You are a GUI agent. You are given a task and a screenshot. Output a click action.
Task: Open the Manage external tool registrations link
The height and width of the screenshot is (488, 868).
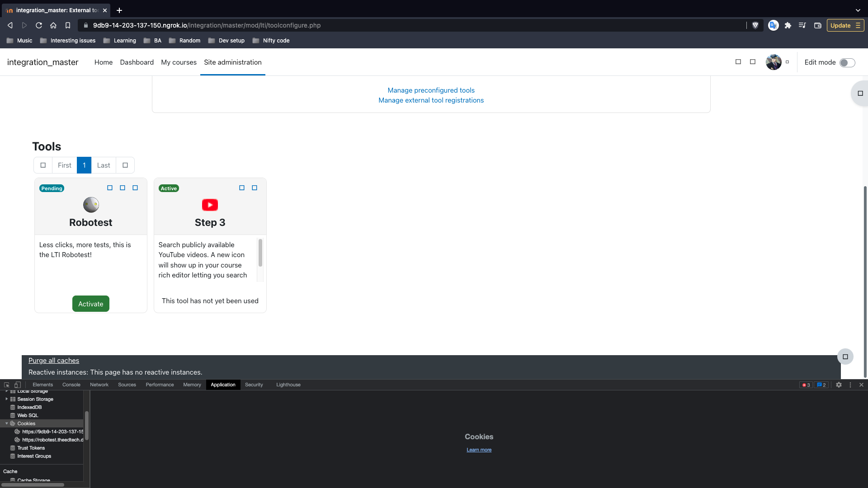click(x=431, y=100)
